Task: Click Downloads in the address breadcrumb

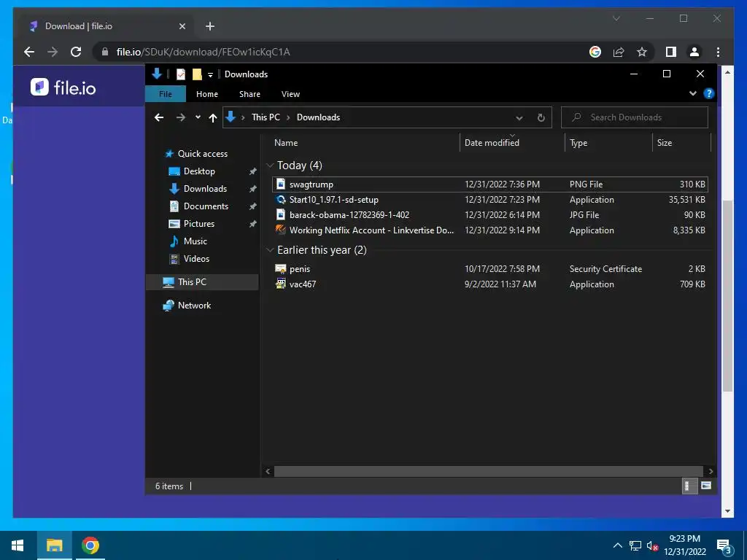Action: [318, 117]
